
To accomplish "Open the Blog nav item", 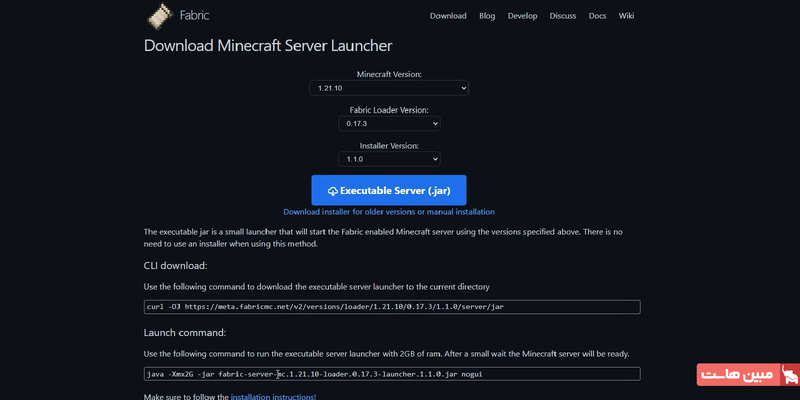I will pyautogui.click(x=487, y=16).
